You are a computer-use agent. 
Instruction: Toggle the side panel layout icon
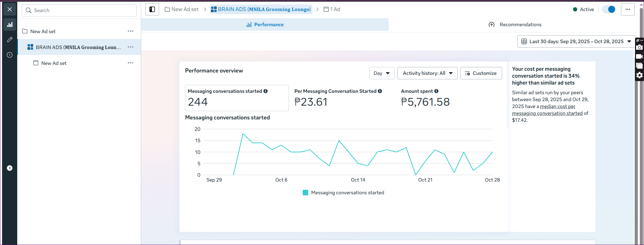click(x=152, y=9)
